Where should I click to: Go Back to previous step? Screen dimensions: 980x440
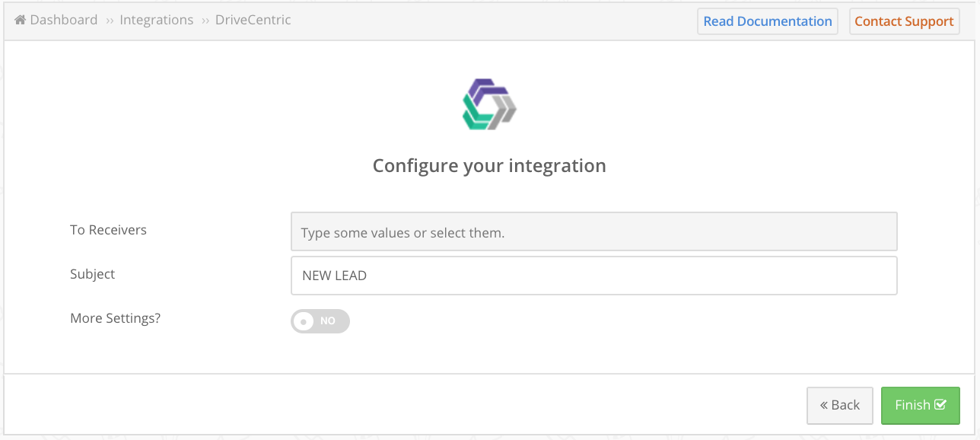click(840, 405)
